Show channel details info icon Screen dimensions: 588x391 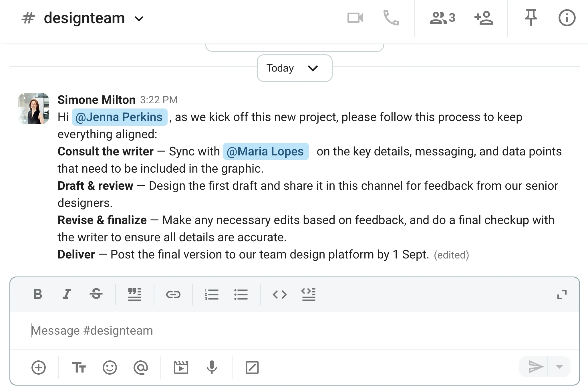click(x=567, y=18)
